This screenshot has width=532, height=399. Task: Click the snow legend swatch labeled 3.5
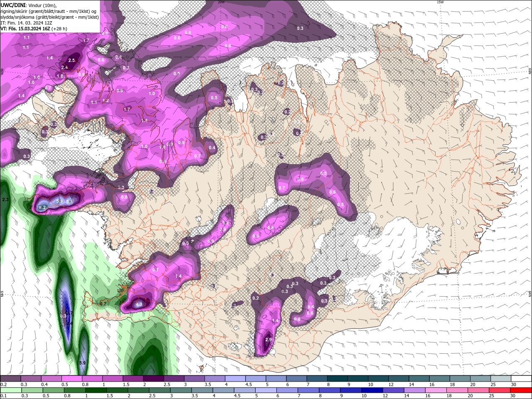tap(214, 379)
